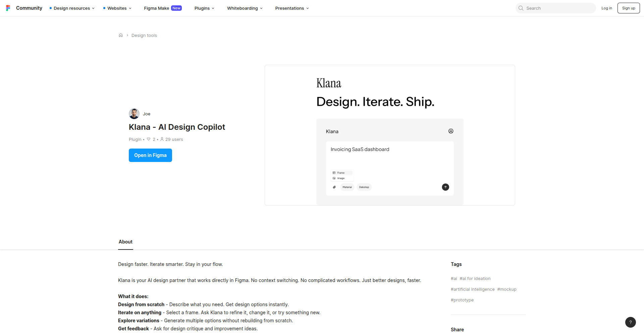Click the search magnifier icon
Image resolution: width=644 pixels, height=333 pixels.
tap(521, 8)
